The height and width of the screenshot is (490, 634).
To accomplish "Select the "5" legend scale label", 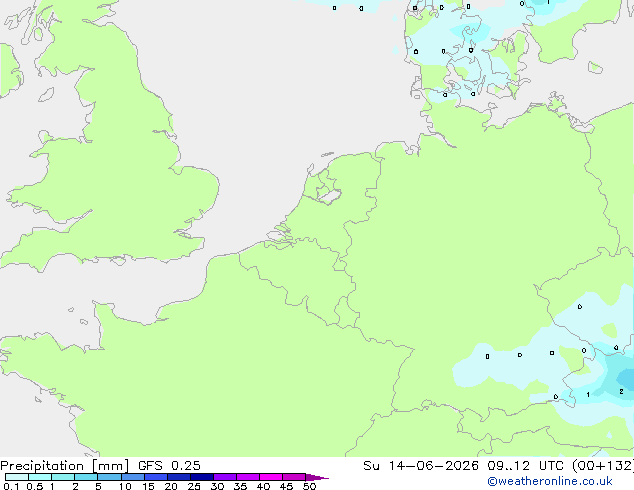I will click(98, 486).
